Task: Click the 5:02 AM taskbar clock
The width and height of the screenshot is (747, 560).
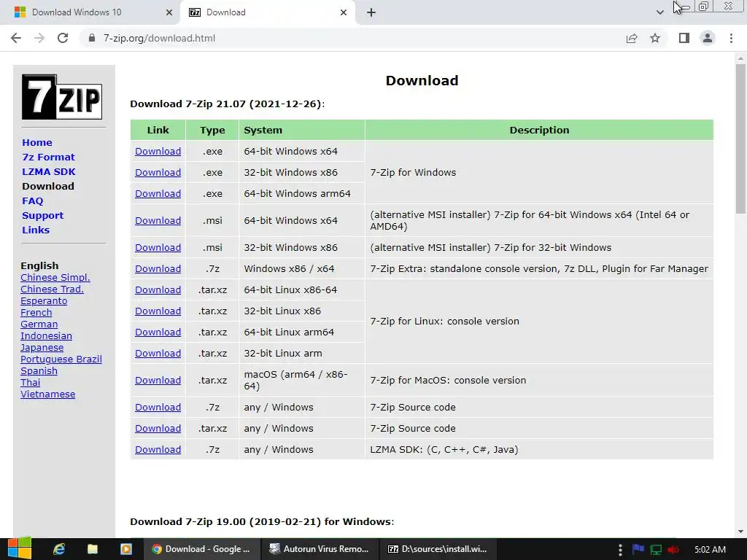Action: [710, 550]
